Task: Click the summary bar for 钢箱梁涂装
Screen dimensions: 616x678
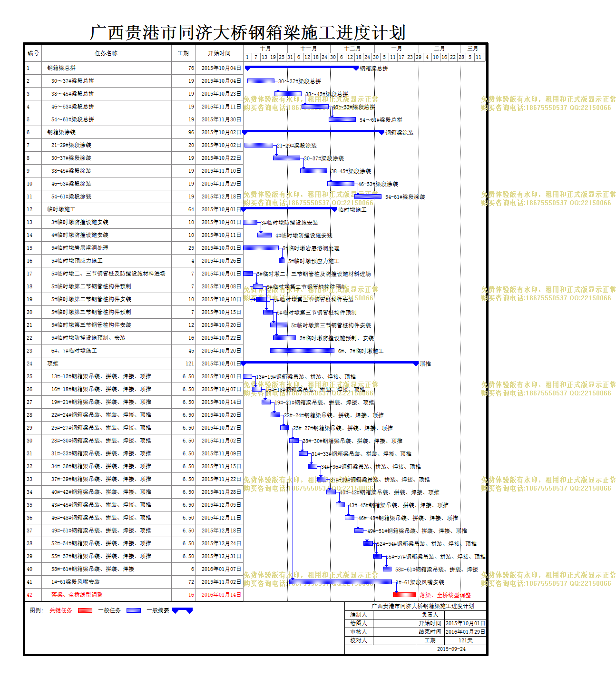Action: tap(313, 132)
